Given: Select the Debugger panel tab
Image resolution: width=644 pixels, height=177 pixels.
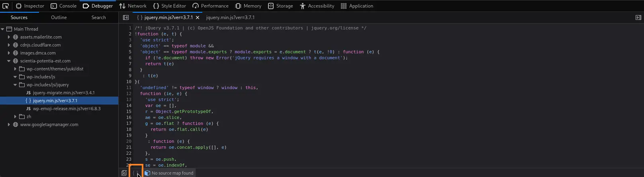Looking at the screenshot, I should (x=98, y=6).
